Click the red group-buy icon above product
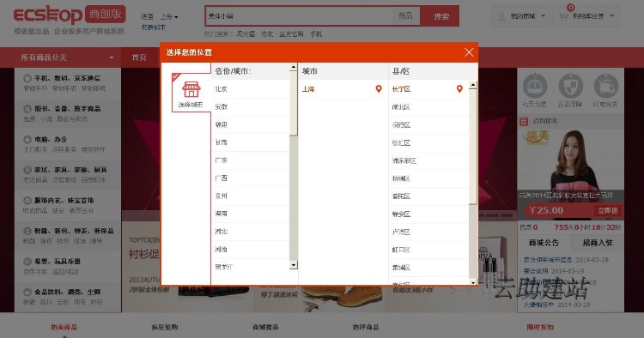The width and height of the screenshot is (644, 338). [x=524, y=121]
